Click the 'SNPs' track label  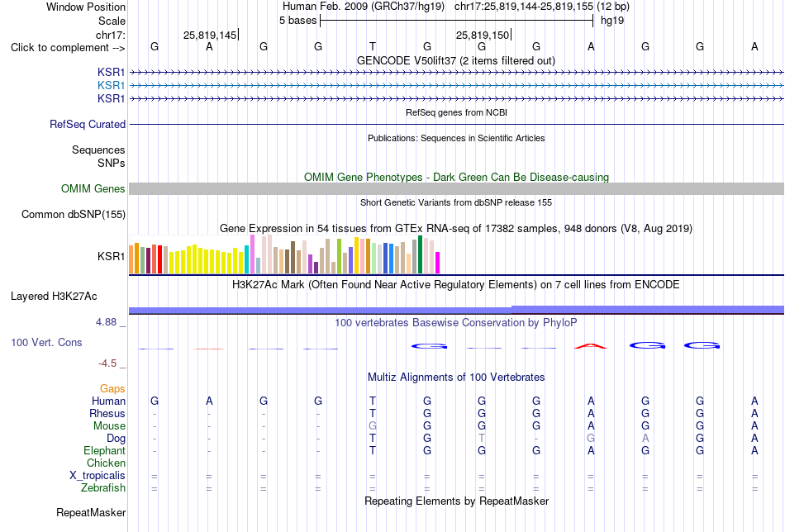click(x=112, y=164)
